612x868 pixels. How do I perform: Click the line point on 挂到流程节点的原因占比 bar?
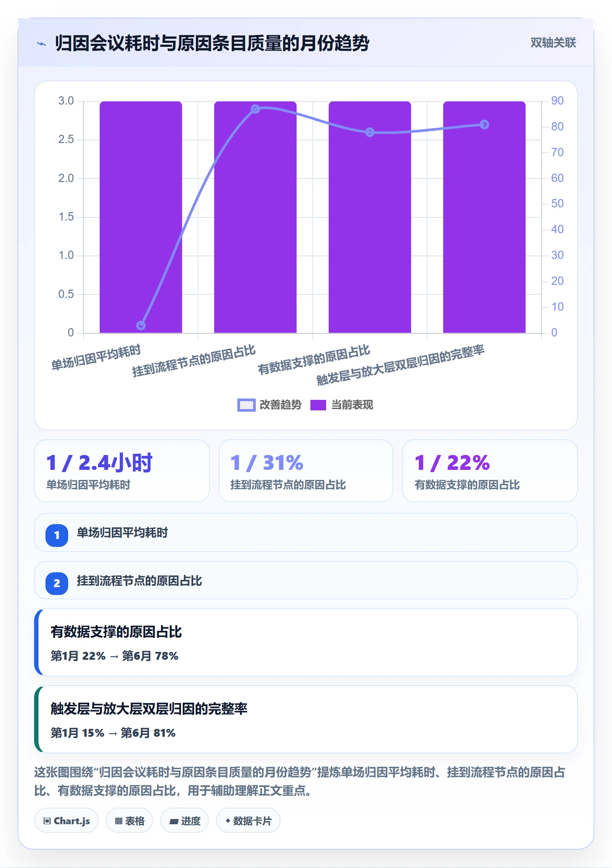[x=255, y=109]
